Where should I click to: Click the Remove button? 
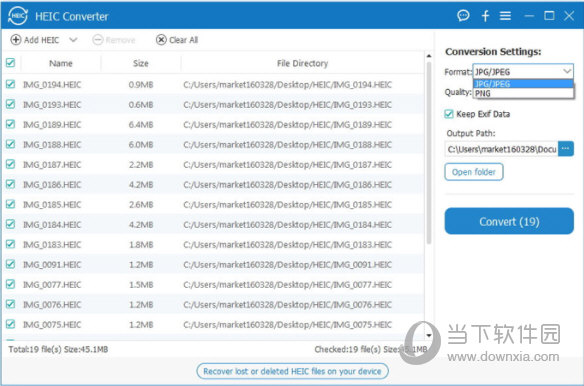(x=114, y=40)
